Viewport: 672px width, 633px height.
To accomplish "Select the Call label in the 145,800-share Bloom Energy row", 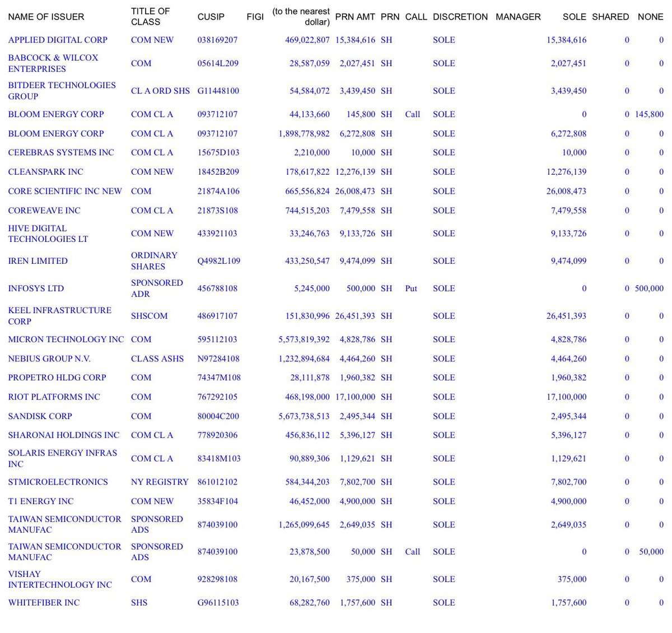I will coord(413,114).
